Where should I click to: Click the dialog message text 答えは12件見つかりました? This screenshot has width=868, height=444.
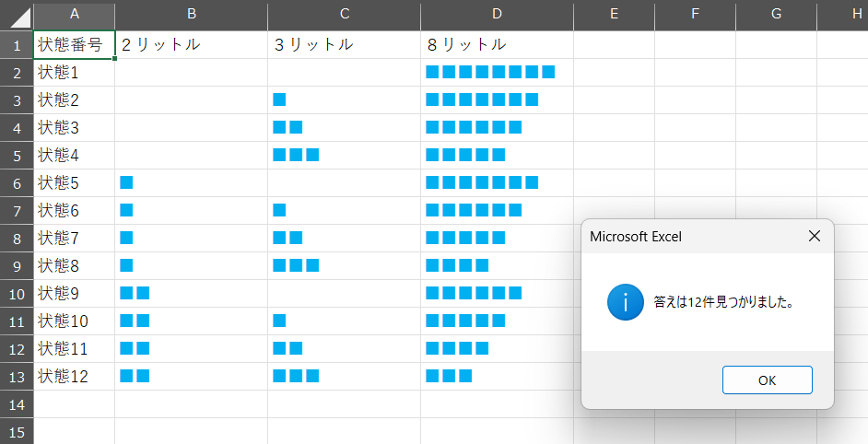(x=724, y=302)
